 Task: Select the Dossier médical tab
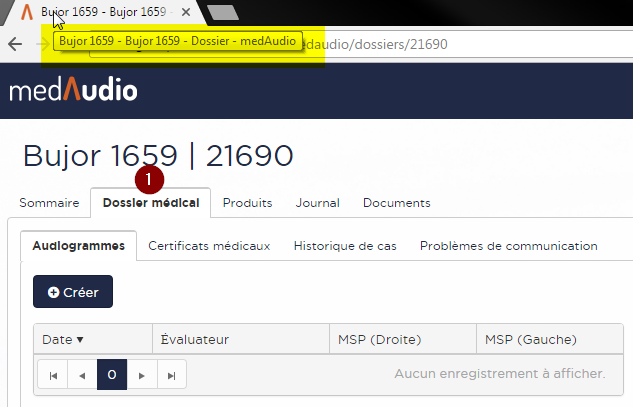coord(150,203)
